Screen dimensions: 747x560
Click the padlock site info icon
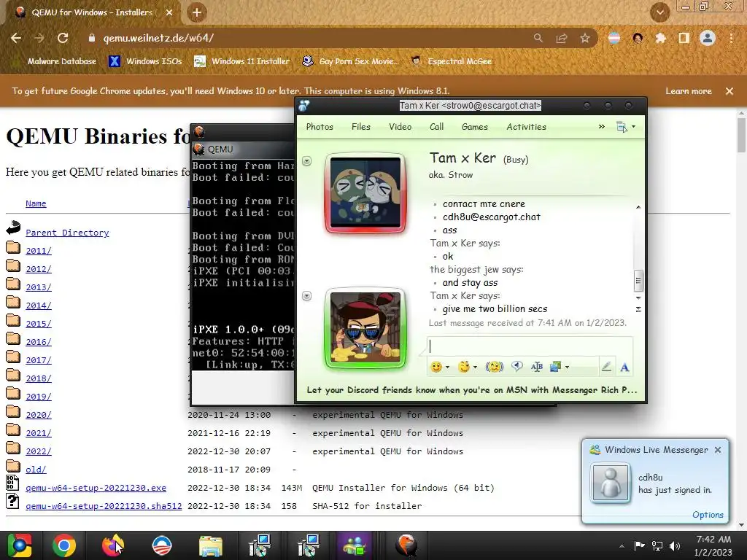pos(92,38)
